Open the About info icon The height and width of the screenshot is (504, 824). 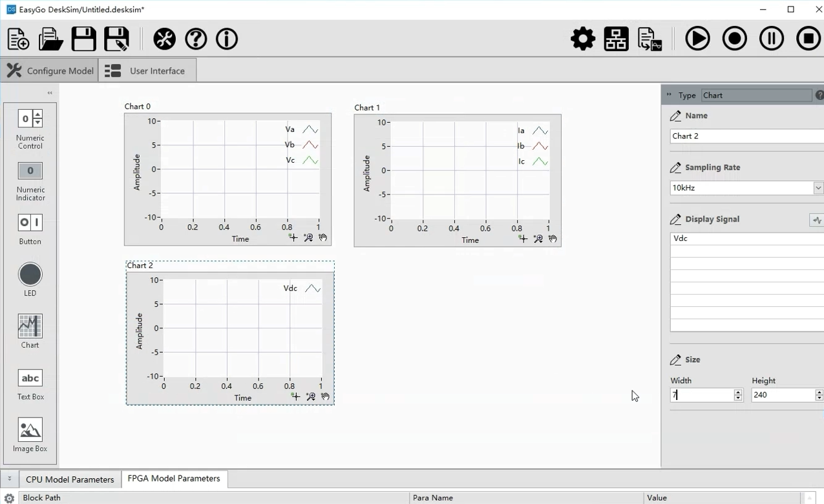click(x=227, y=39)
